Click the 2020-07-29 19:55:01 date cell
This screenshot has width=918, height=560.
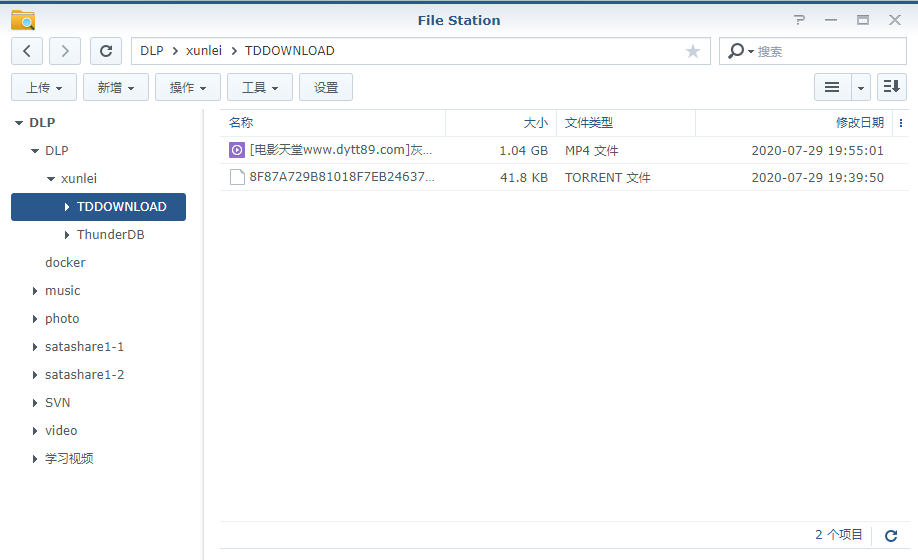(817, 150)
